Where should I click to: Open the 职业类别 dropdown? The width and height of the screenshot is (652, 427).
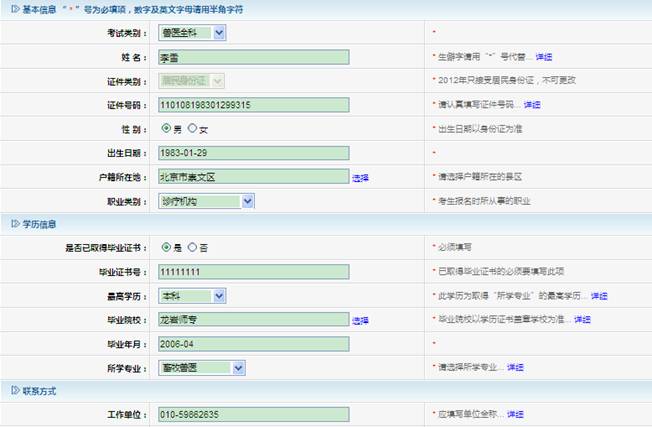pyautogui.click(x=247, y=201)
